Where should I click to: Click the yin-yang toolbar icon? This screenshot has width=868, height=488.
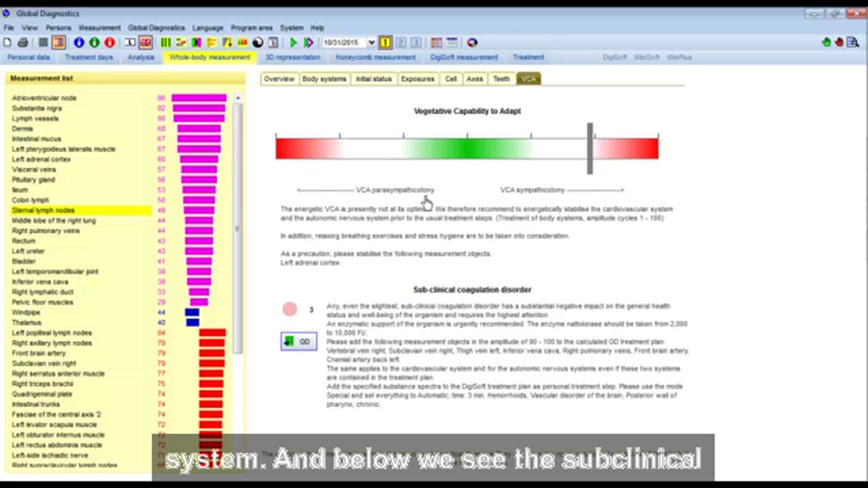(x=258, y=43)
